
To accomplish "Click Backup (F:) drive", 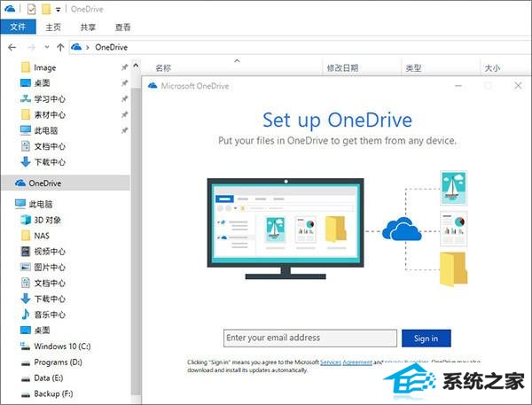I will click(x=53, y=393).
